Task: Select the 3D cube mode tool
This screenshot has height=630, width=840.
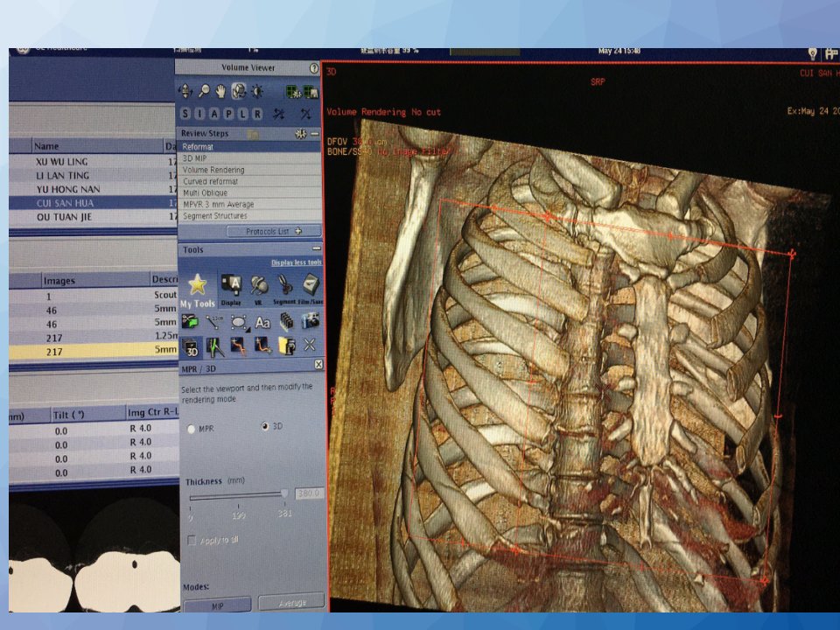Action: coord(192,347)
